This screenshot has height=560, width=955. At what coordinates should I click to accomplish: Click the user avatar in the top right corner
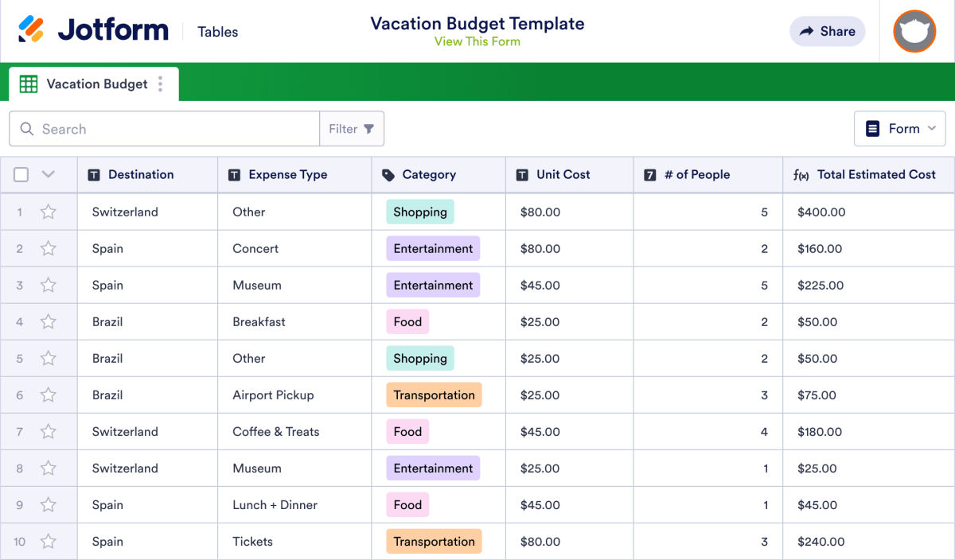click(x=914, y=32)
